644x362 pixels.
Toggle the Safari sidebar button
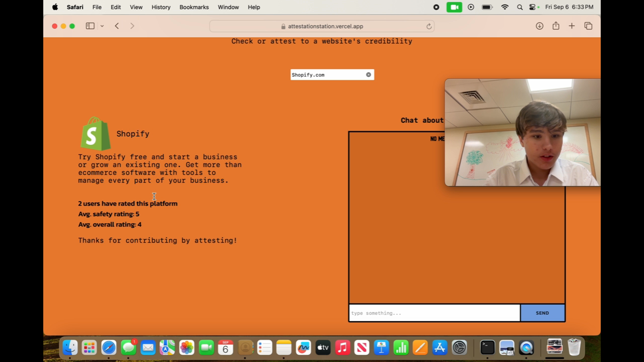(x=90, y=26)
